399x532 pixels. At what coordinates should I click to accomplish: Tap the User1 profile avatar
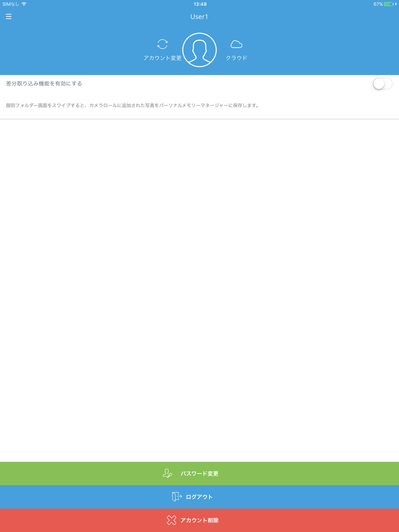coord(199,50)
